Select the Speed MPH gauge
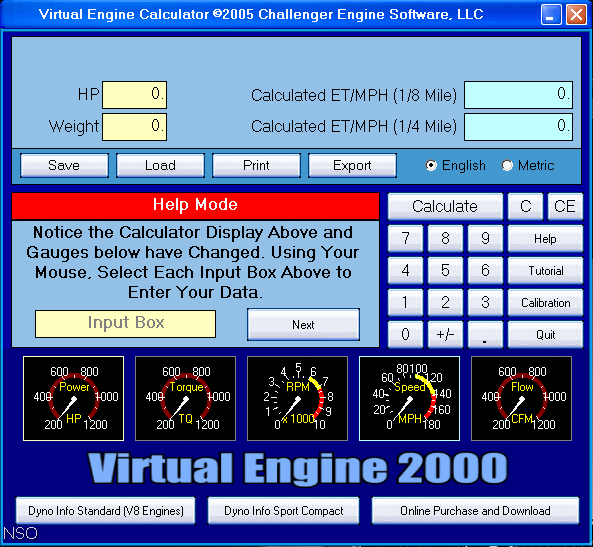Screen dimensions: 593x547 pyautogui.click(x=409, y=398)
